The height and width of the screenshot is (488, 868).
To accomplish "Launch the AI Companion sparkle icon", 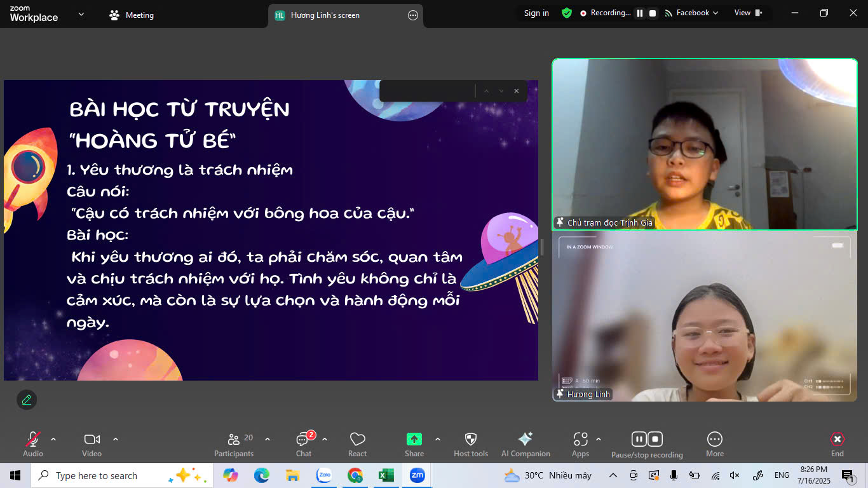I will point(526,440).
